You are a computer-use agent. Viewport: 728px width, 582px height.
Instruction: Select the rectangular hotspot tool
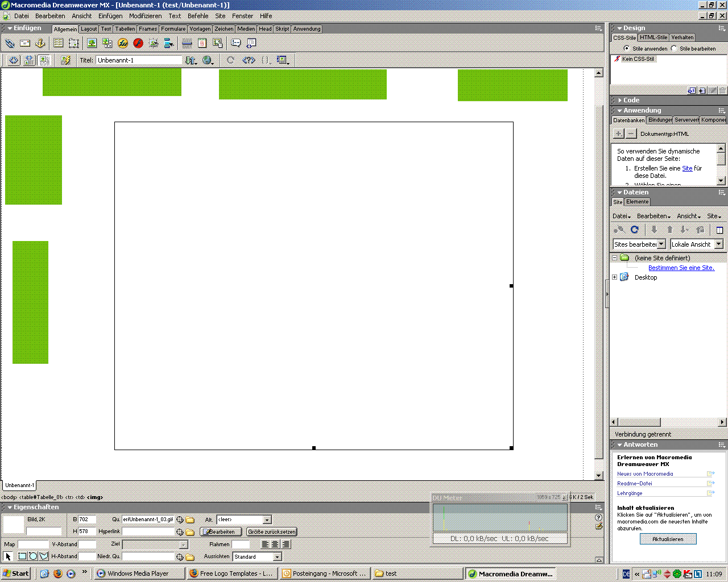pos(23,556)
